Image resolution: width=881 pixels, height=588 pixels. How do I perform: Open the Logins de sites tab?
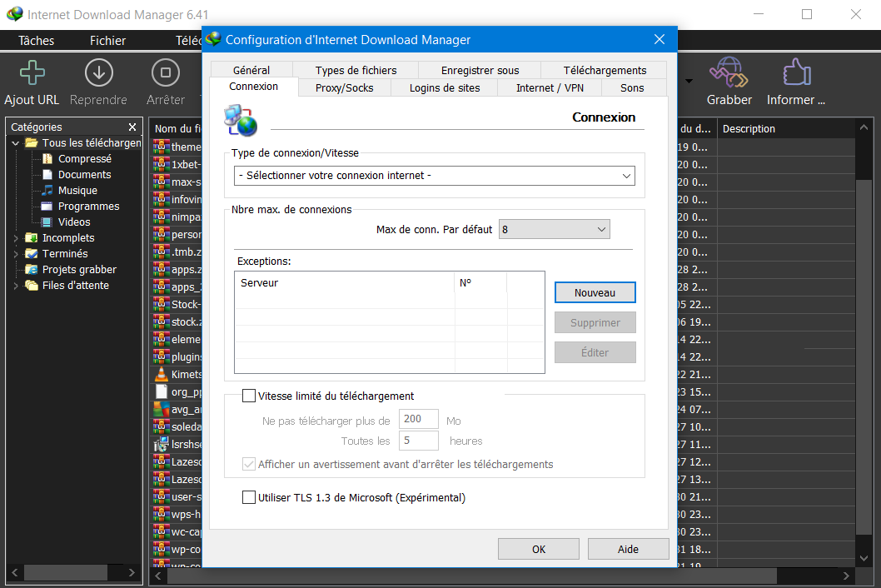coord(445,87)
